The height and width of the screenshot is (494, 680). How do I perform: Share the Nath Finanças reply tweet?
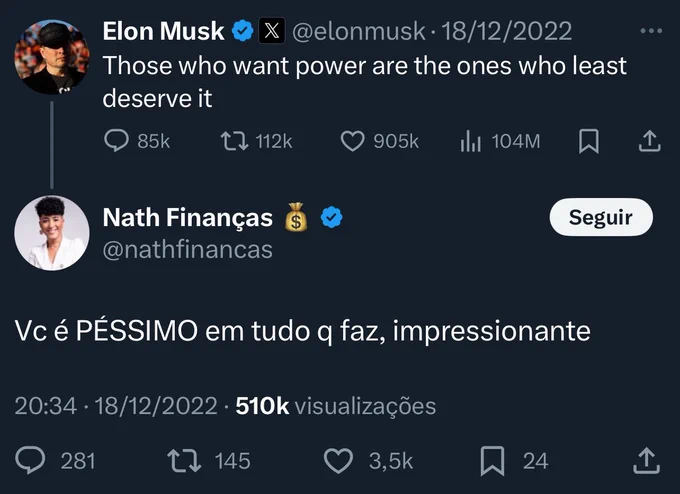pos(646,461)
